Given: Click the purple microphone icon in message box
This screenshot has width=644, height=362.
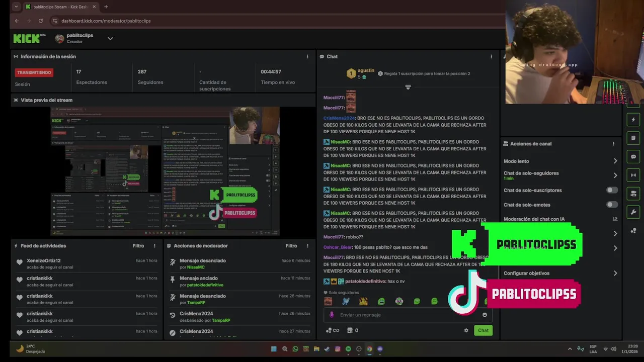Looking at the screenshot, I should (331, 315).
